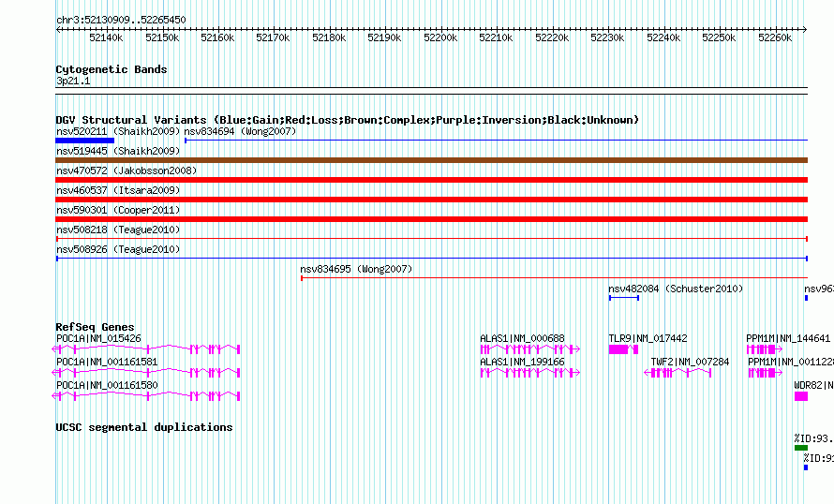This screenshot has height=504, width=834.
Task: Click the TLR9|NM_017442 gene label
Action: [648, 339]
